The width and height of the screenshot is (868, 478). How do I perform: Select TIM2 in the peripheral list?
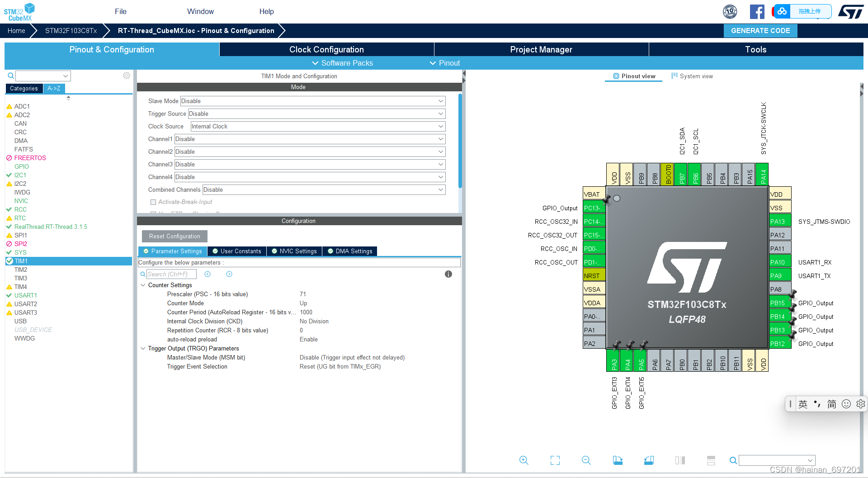click(21, 270)
